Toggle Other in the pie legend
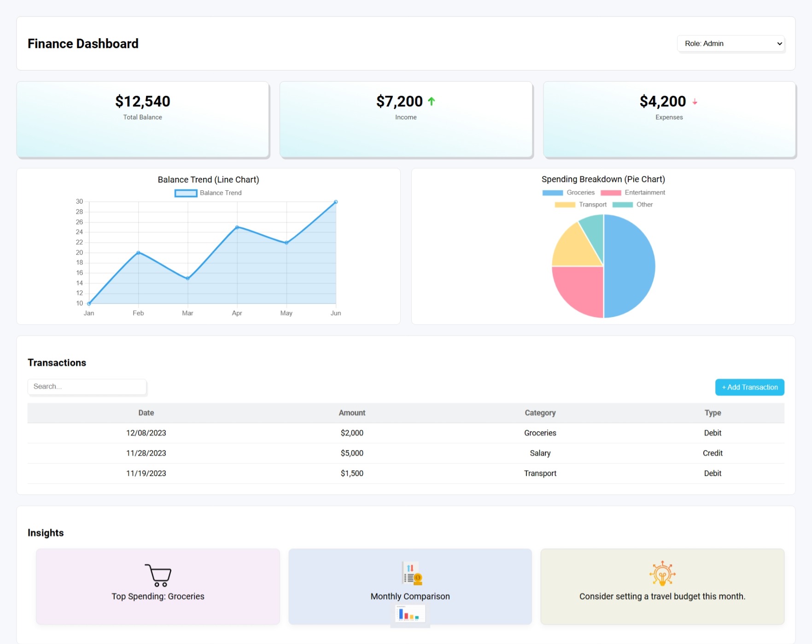 (x=632, y=205)
